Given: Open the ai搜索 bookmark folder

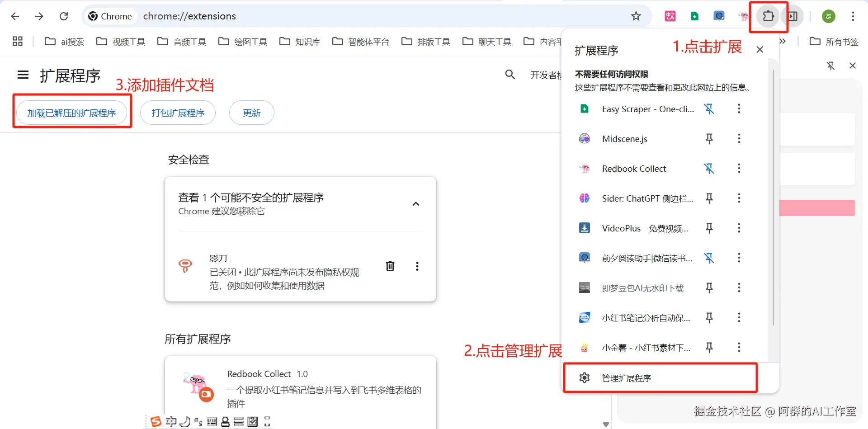Looking at the screenshot, I should tap(65, 42).
